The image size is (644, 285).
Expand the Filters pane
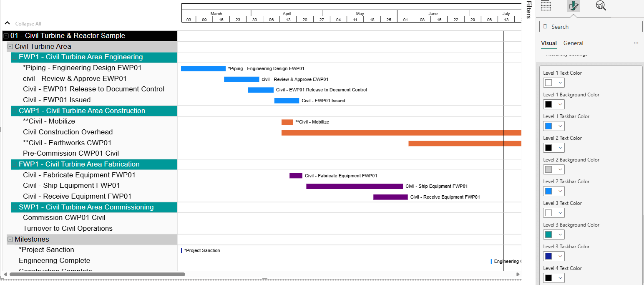click(528, 10)
